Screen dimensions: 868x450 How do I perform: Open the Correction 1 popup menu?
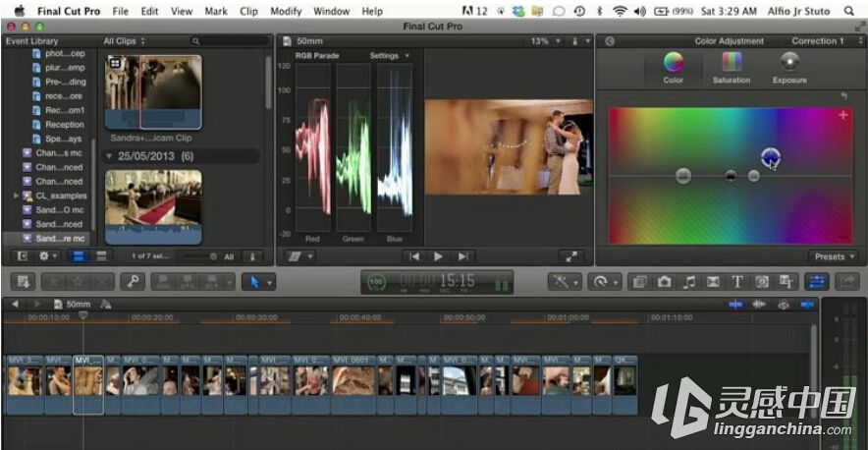826,41
